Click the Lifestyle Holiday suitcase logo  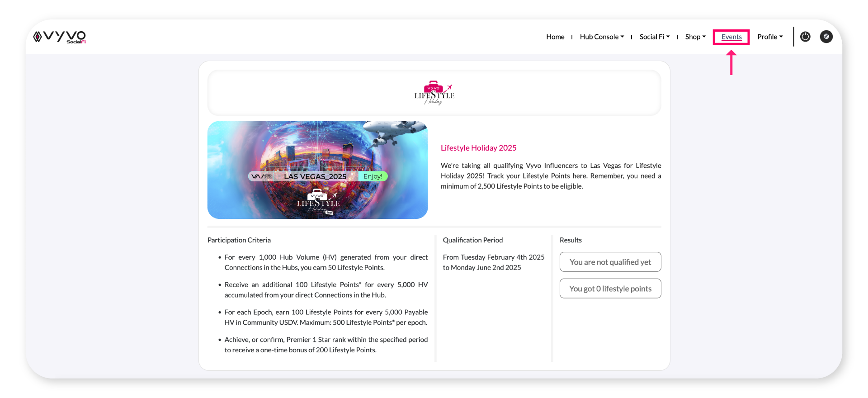coord(434,93)
